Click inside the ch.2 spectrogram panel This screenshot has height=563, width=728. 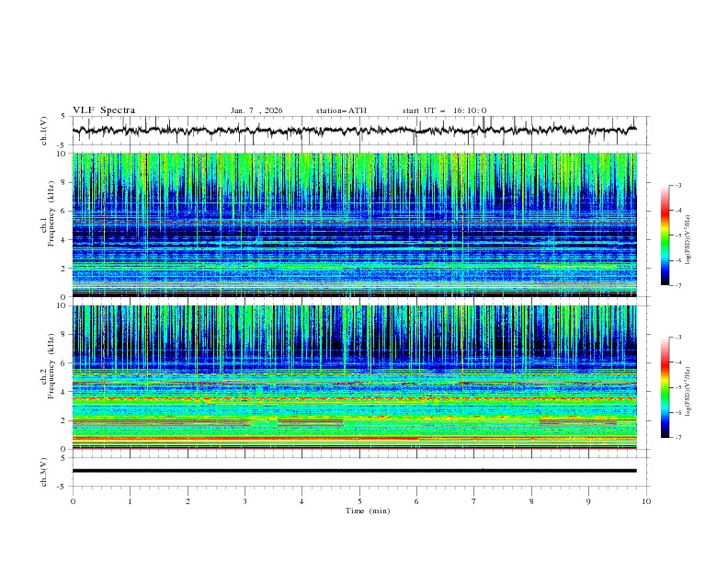(358, 377)
